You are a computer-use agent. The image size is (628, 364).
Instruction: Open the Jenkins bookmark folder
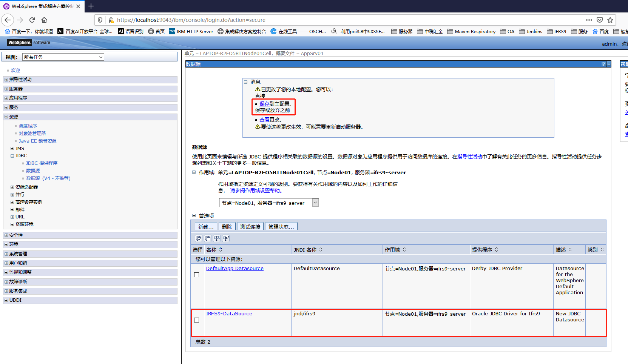point(531,31)
